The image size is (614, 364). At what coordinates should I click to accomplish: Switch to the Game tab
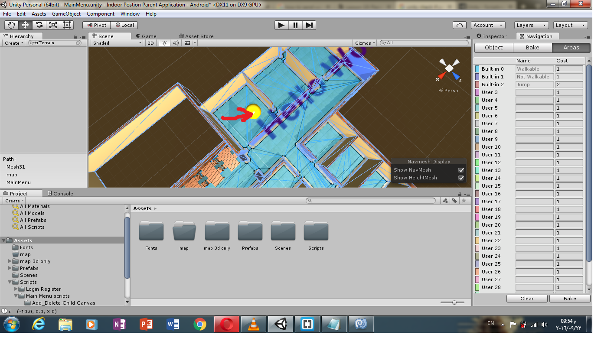click(x=146, y=36)
